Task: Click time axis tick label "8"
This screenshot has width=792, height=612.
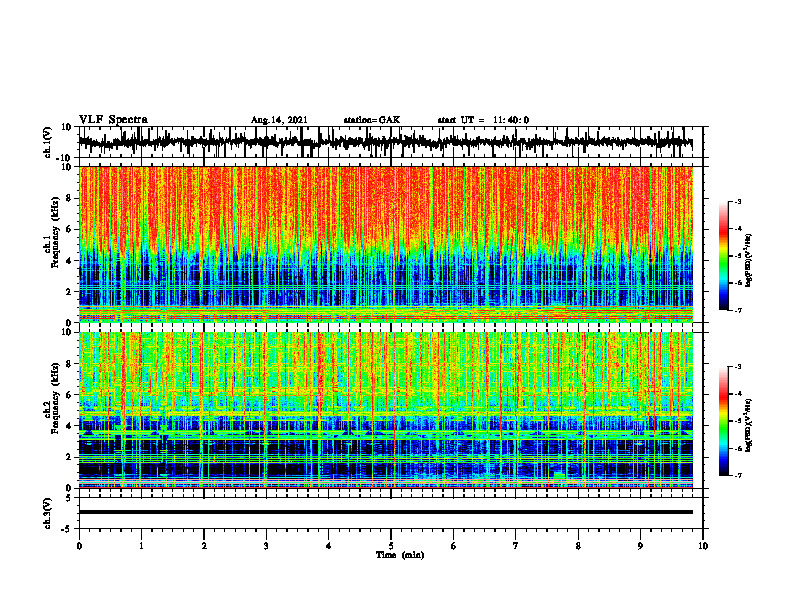Action: coord(578,546)
